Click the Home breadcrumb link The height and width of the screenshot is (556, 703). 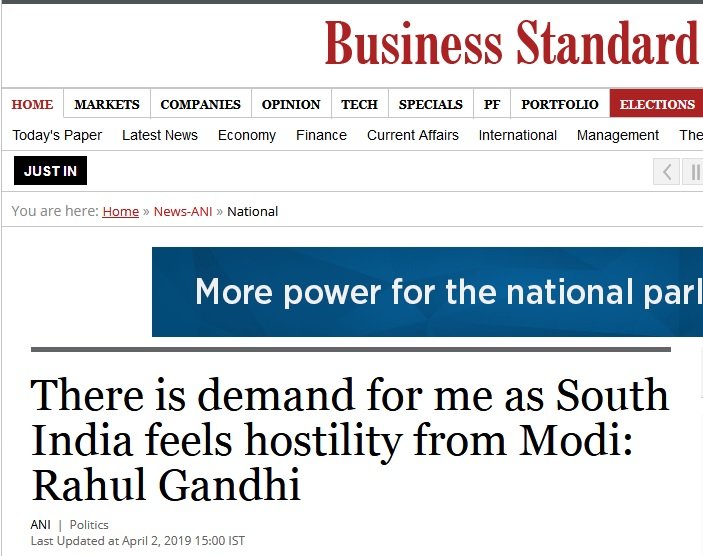click(x=121, y=211)
